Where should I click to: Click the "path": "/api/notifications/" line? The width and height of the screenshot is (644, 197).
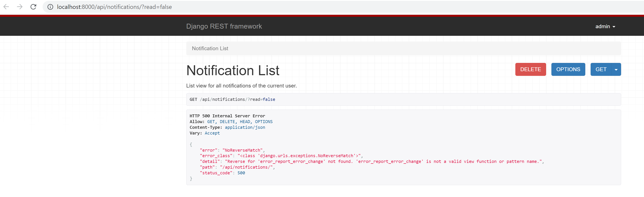tap(237, 167)
